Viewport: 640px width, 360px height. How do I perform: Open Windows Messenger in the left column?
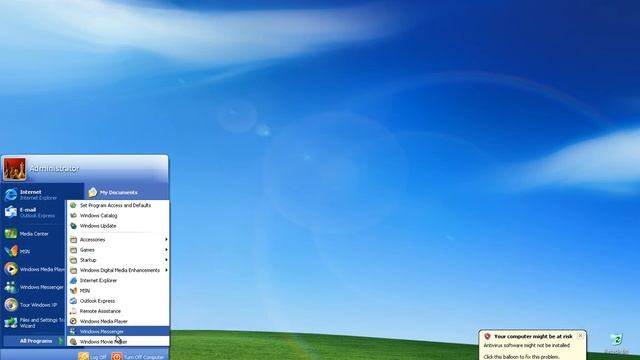[x=34, y=287]
